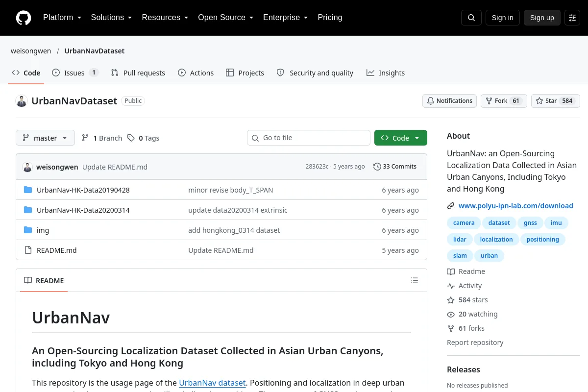The height and width of the screenshot is (392, 588).
Task: Select the positioning topic tag
Action: [542, 240]
